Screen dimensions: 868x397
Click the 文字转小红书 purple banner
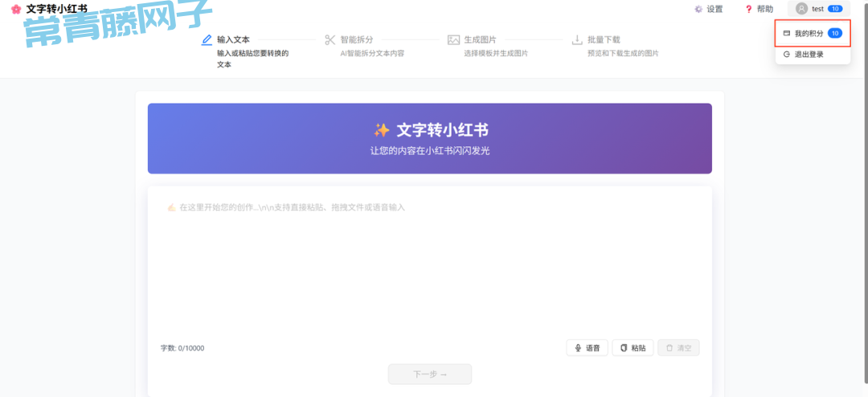(429, 138)
